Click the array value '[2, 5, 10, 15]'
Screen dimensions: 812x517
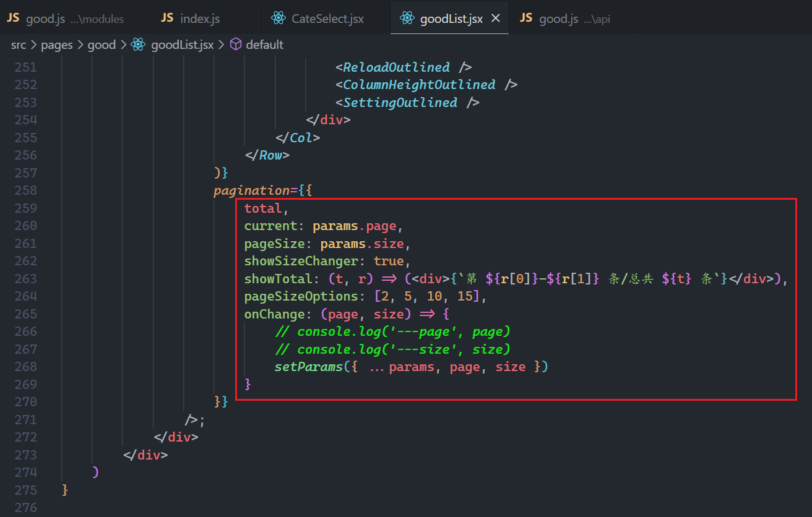[427, 296]
